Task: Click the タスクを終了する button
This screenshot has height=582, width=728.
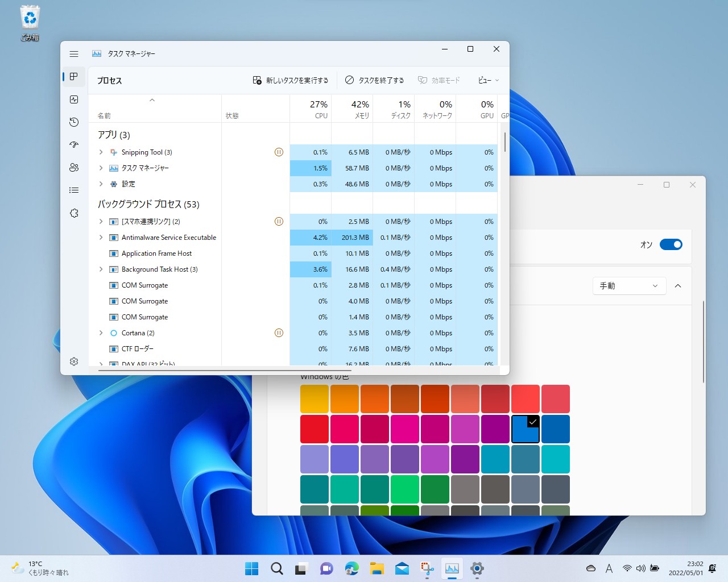Action: click(374, 81)
